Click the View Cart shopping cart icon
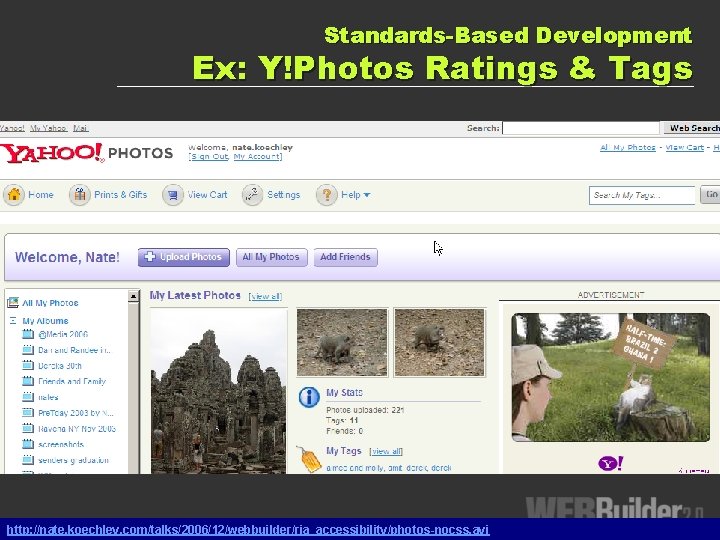The height and width of the screenshot is (540, 720). [x=173, y=195]
